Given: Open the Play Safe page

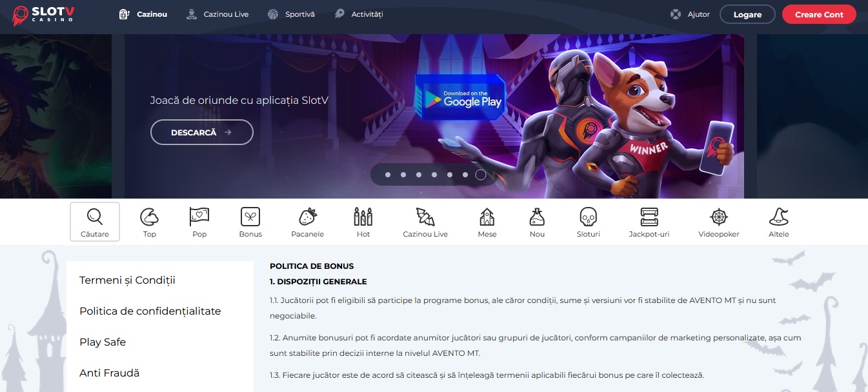Looking at the screenshot, I should [x=103, y=342].
